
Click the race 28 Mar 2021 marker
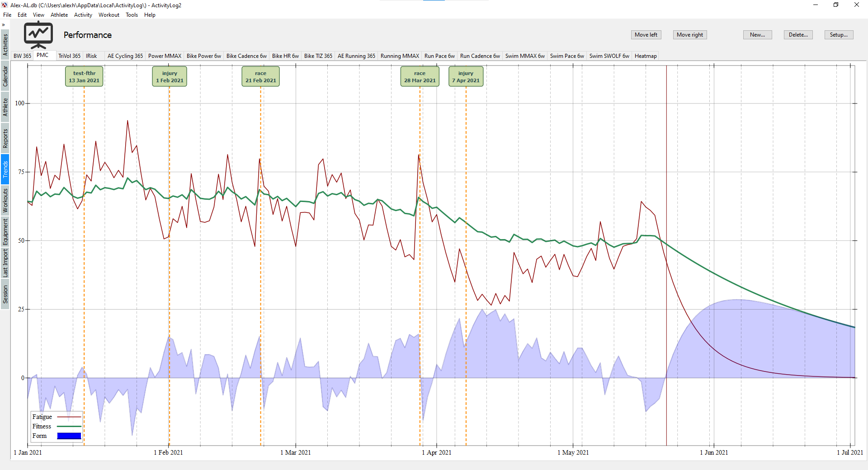coord(420,76)
